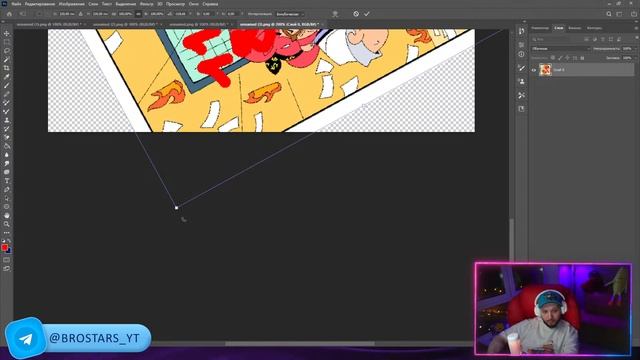Screen dimensions: 640x360
Task: Select the Magic Wand tool
Action: [x=7, y=60]
